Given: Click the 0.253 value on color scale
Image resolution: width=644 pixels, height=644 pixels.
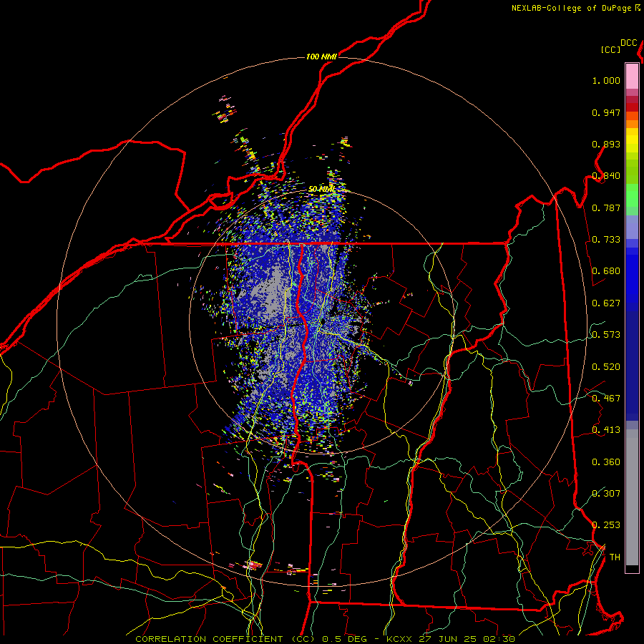Looking at the screenshot, I should click(x=606, y=525).
